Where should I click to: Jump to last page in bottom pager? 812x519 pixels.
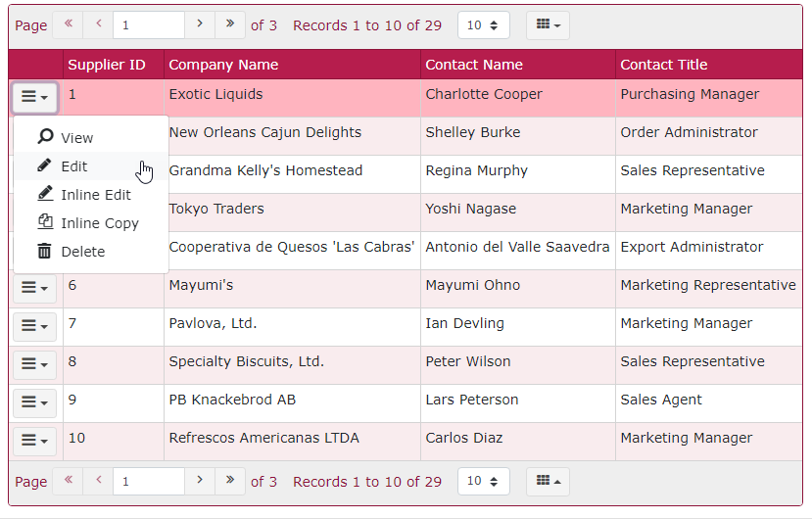230,481
